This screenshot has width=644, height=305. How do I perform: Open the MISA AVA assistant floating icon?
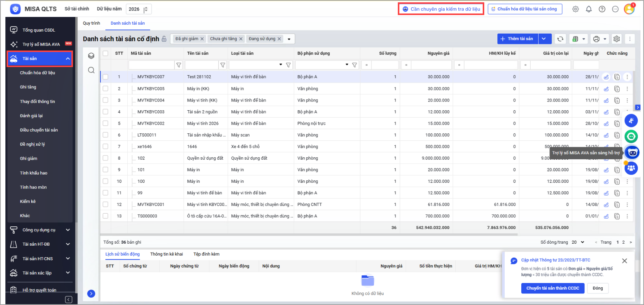(632, 153)
